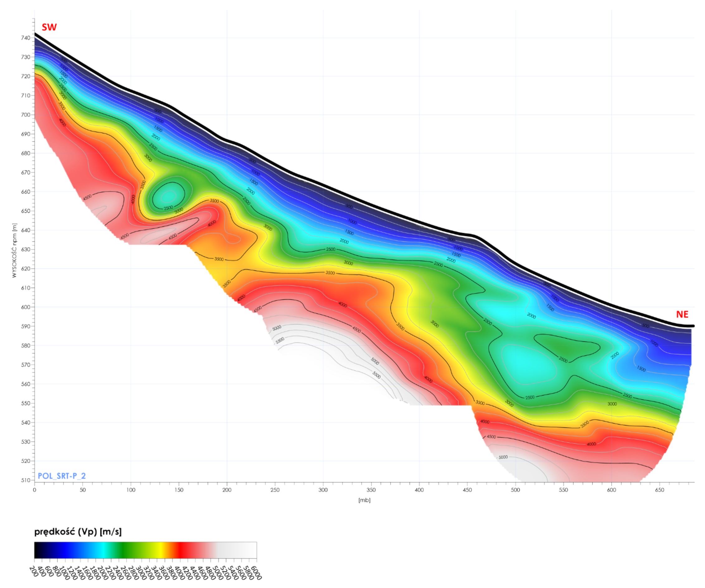705x588 pixels.
Task: Click the 300 distance tick on x-axis
Action: tap(323, 490)
